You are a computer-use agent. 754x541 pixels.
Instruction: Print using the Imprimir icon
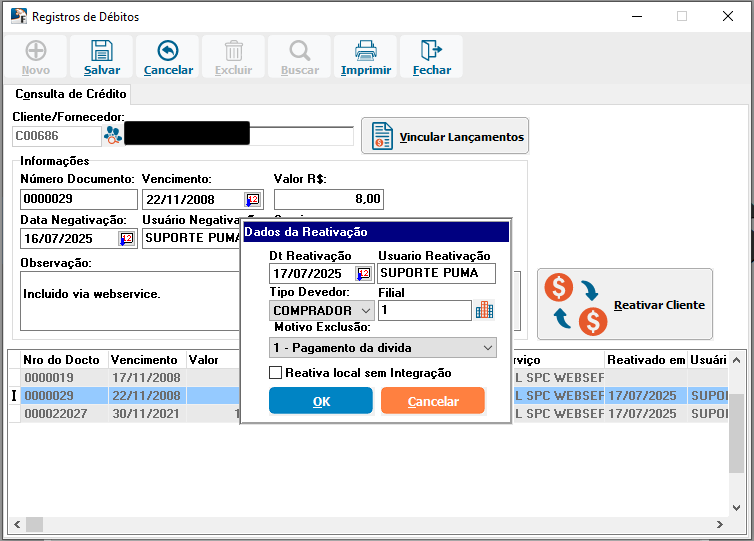(x=365, y=57)
